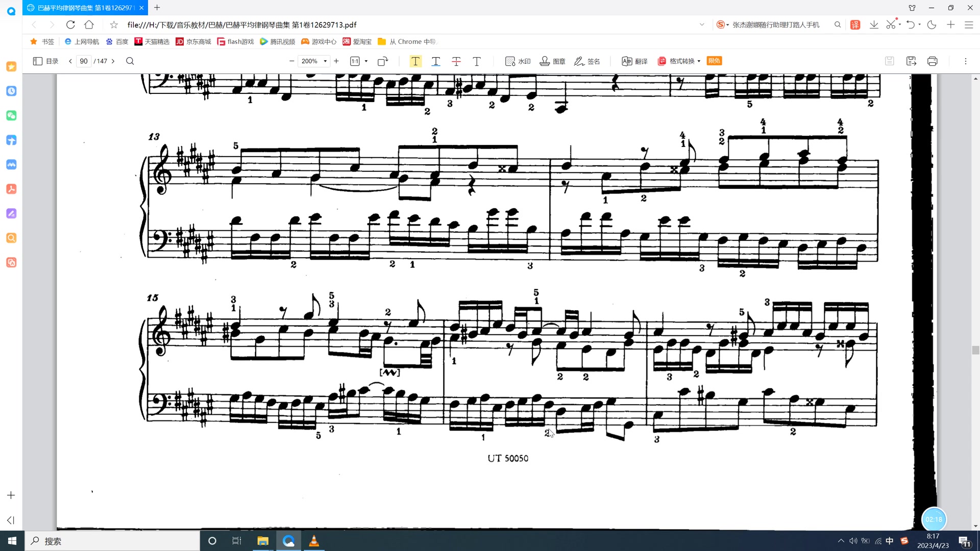The width and height of the screenshot is (980, 551).
Task: Click the scissors/cut tool icon
Action: [x=891, y=25]
